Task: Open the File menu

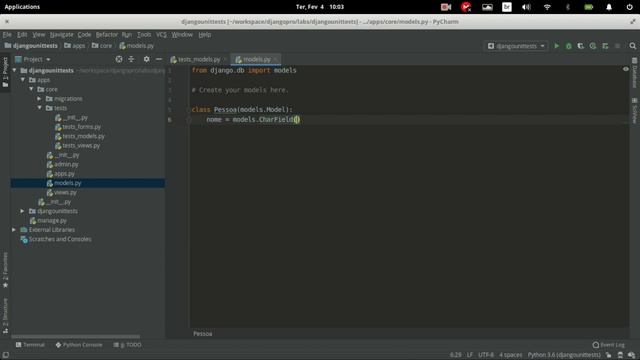Action: [x=7, y=35]
